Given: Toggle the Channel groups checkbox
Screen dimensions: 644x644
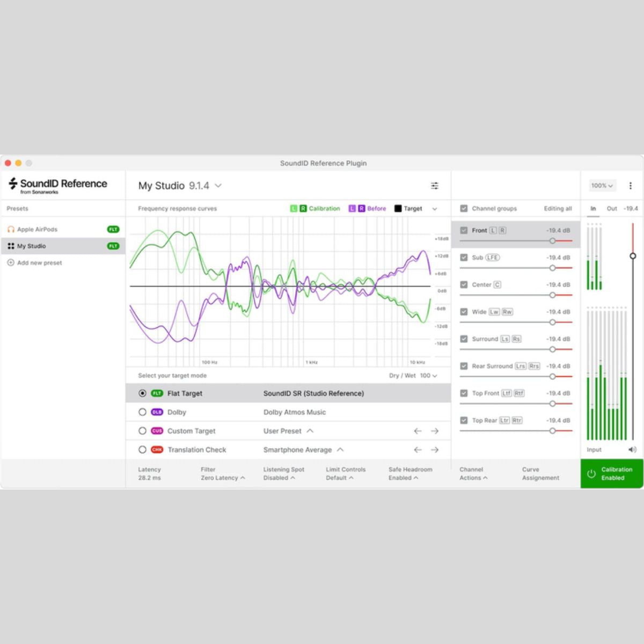Looking at the screenshot, I should [x=464, y=208].
